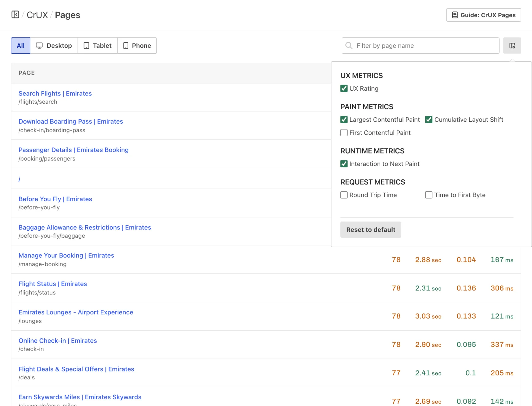The height and width of the screenshot is (406, 532).
Task: Click Reset to default button
Action: [x=371, y=229]
